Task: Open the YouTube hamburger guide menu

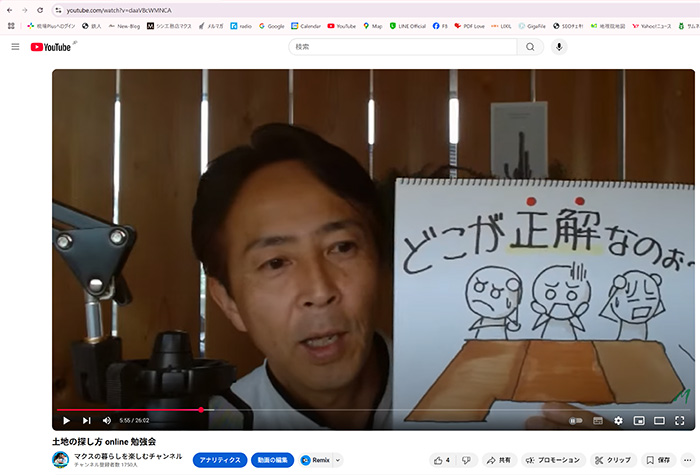Action: [x=15, y=47]
